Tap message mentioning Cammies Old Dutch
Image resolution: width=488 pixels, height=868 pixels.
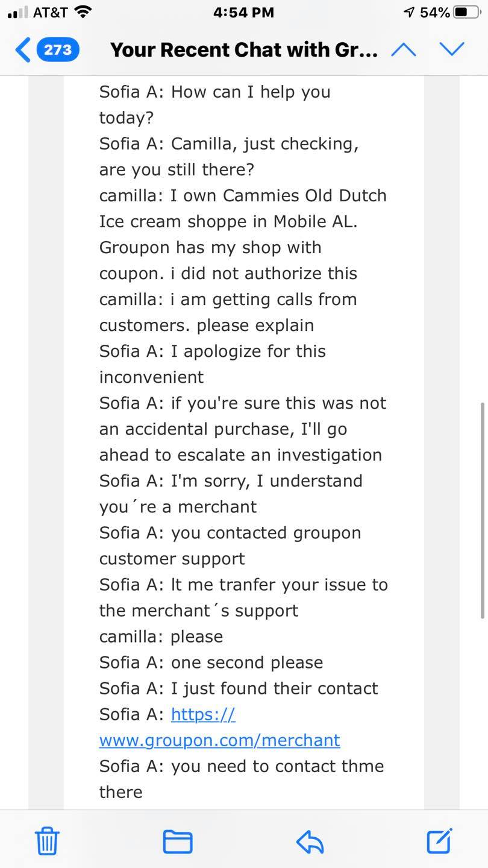[243, 234]
